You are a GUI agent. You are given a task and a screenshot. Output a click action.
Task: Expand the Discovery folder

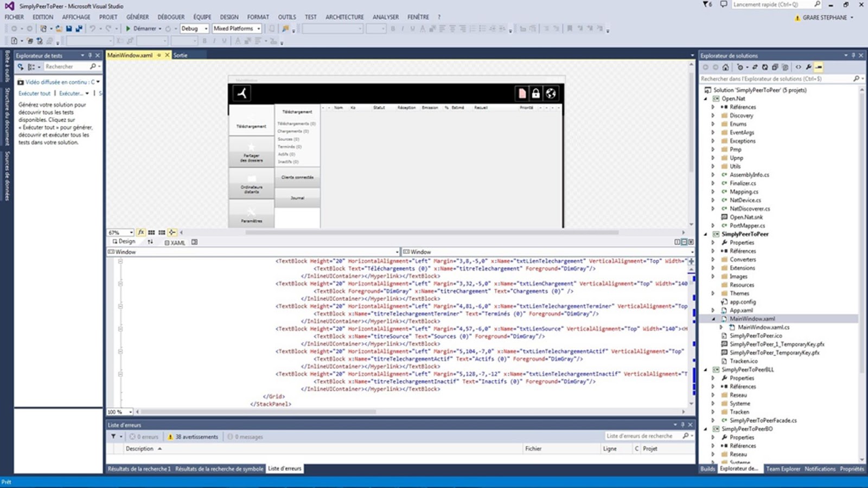[713, 115]
